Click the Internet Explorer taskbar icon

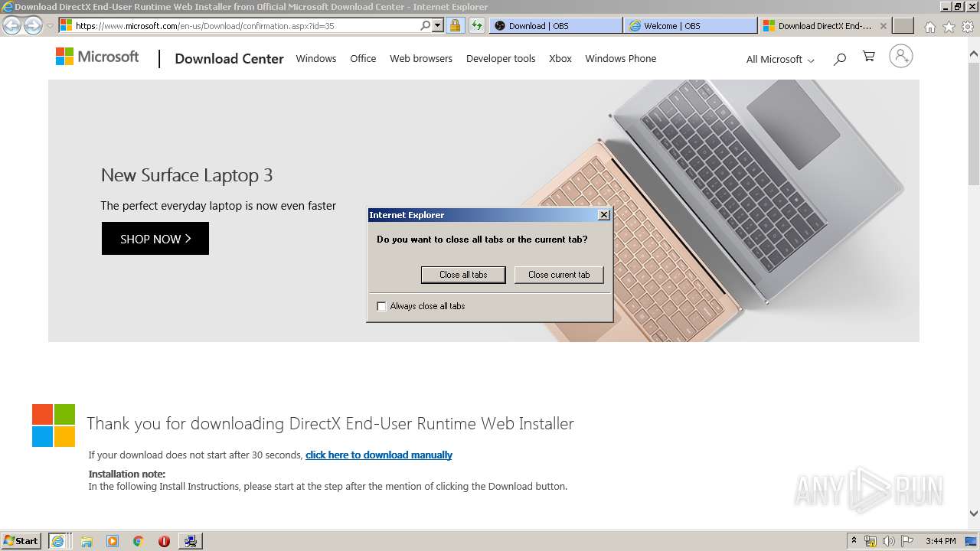58,541
